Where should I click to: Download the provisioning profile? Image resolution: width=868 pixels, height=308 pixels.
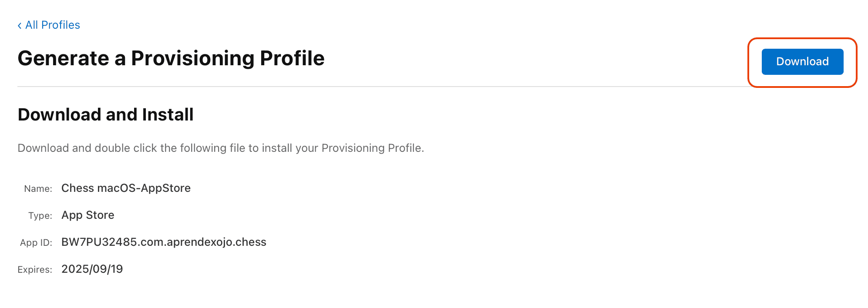pyautogui.click(x=802, y=61)
